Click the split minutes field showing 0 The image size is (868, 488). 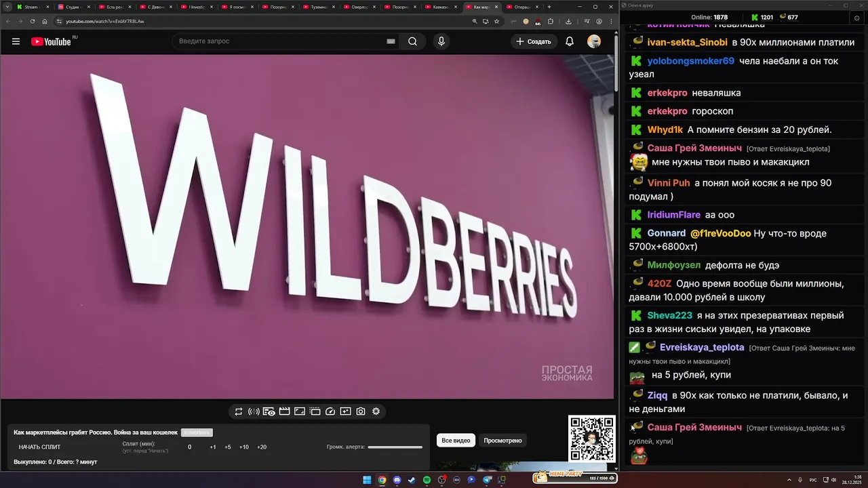point(190,447)
